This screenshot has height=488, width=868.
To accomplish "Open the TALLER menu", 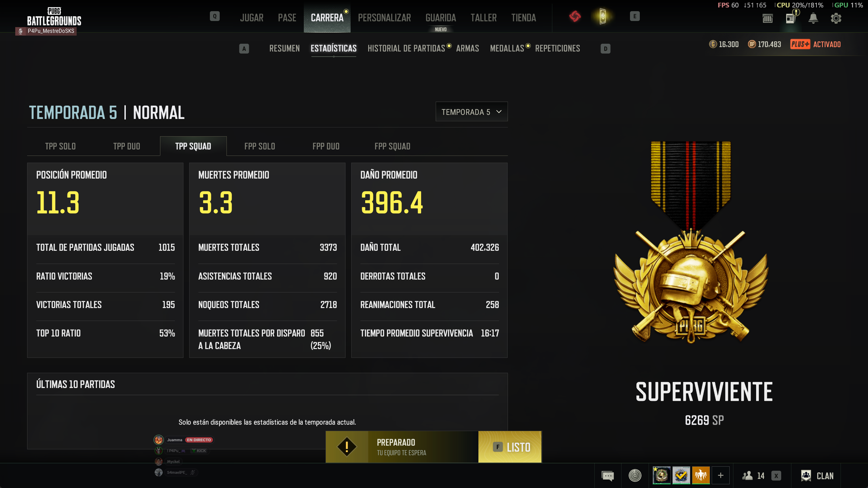I will tap(484, 18).
